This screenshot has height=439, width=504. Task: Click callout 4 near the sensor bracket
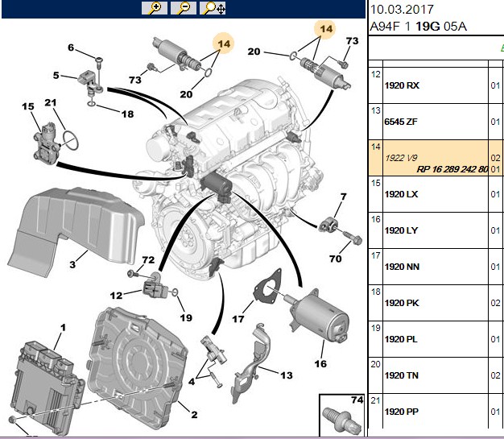click(192, 382)
